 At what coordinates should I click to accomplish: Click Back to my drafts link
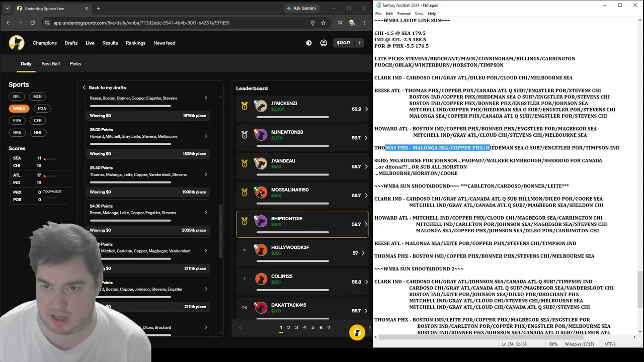click(104, 87)
